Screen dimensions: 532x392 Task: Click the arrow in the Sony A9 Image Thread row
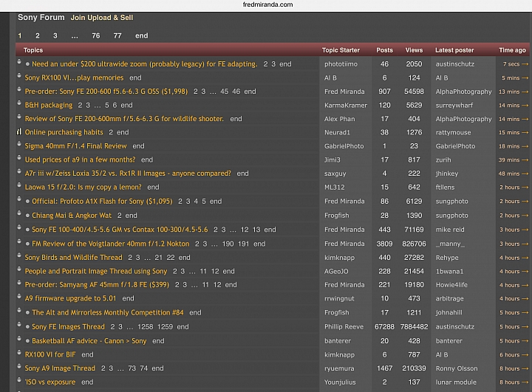point(525,368)
